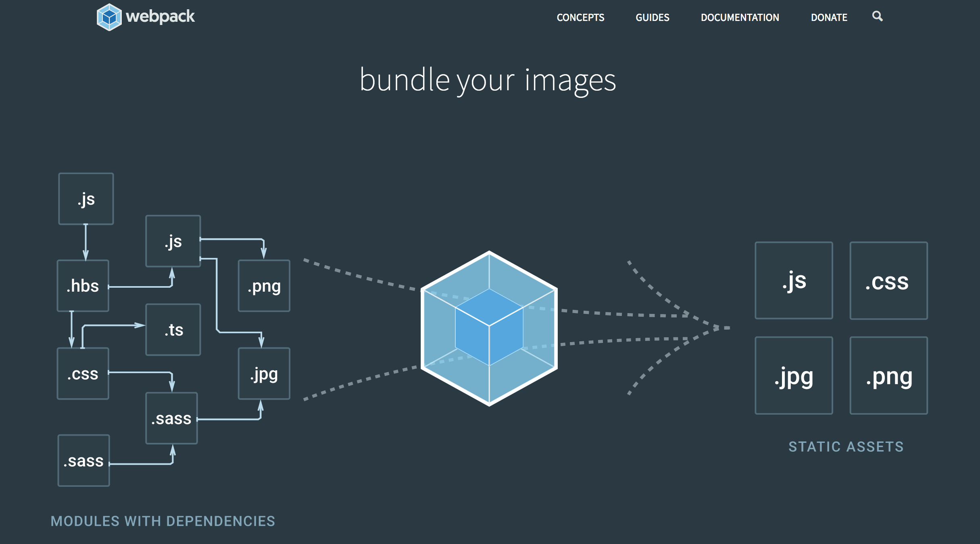This screenshot has width=980, height=544.
Task: Select the .jpg box under static assets
Action: click(794, 376)
